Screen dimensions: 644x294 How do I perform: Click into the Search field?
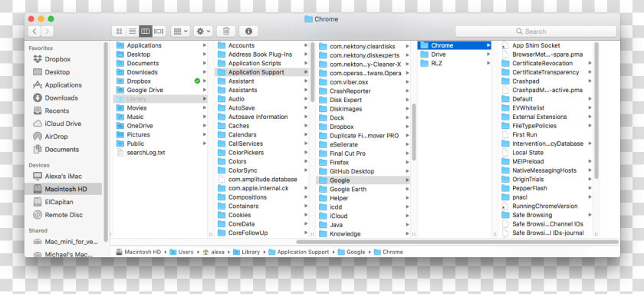click(536, 31)
